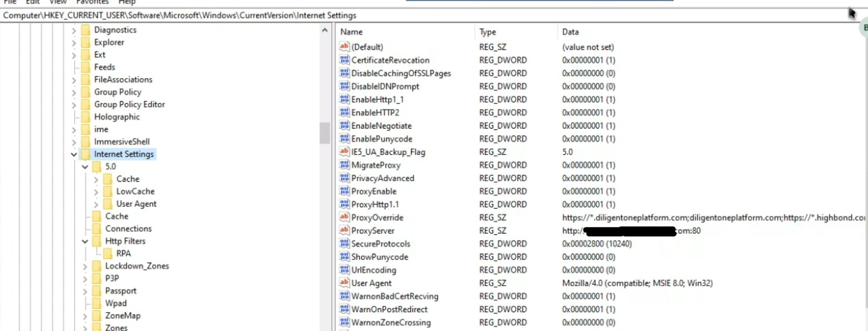
Task: Click the EnablePunycode DWORD icon
Action: [344, 138]
